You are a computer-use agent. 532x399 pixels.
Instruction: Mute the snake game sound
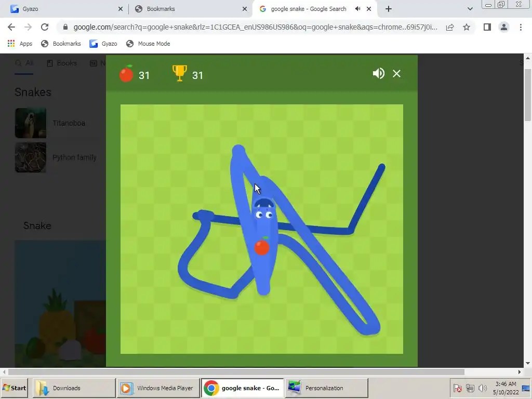(x=378, y=73)
